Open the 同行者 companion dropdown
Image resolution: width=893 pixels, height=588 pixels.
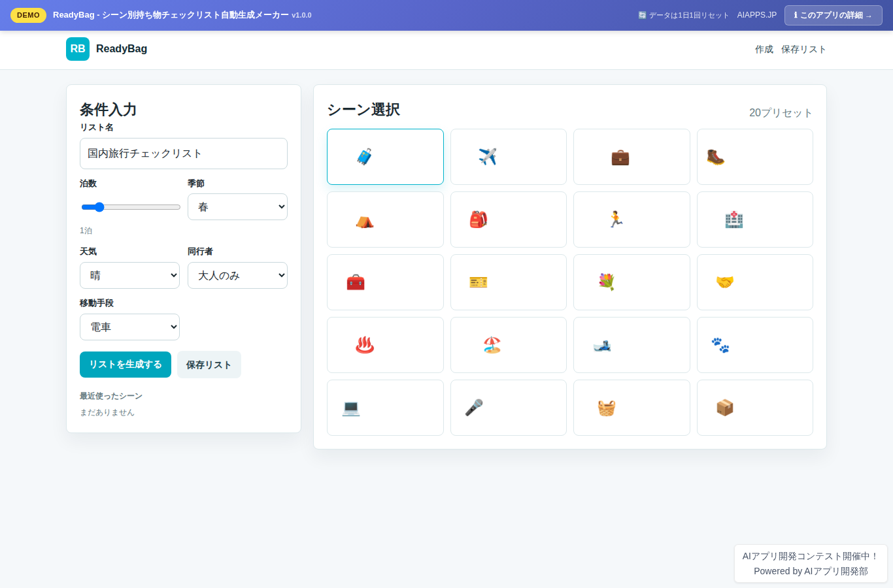click(237, 275)
